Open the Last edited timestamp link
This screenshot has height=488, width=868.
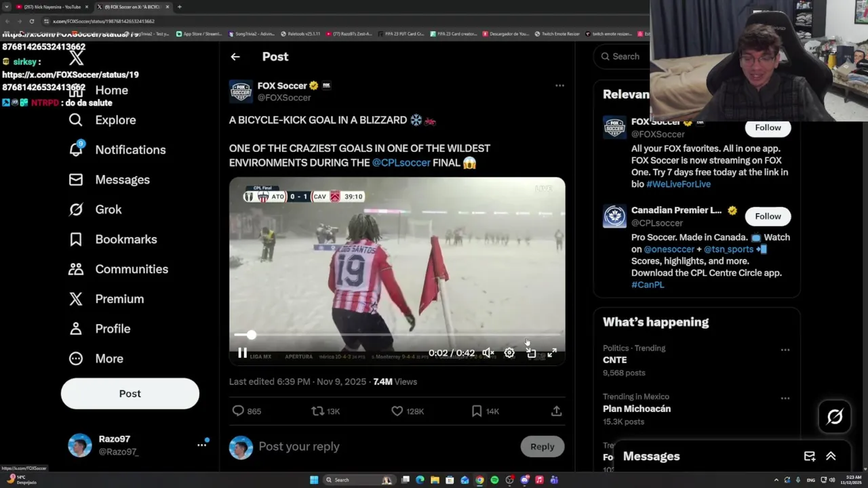pos(298,382)
